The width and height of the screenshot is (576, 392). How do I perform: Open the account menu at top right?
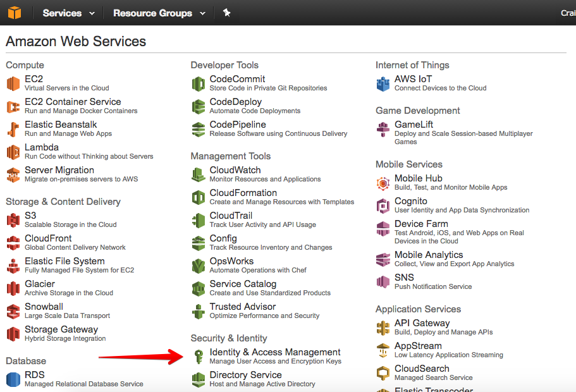tap(568, 13)
